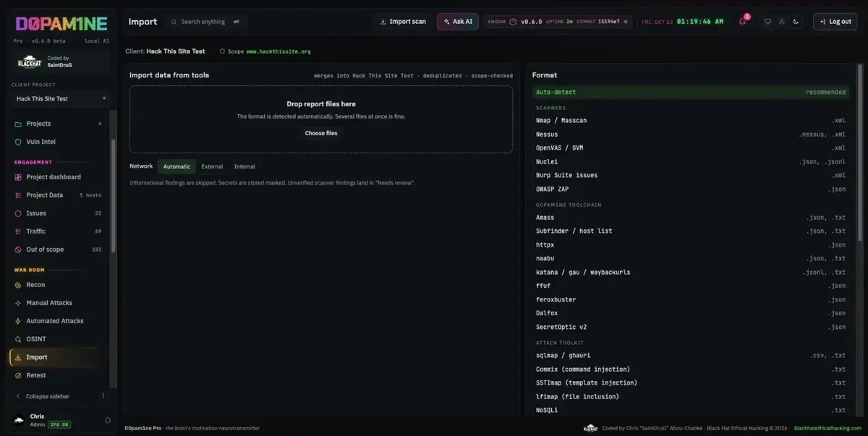
Task: Click the Retest checkmark icon
Action: click(18, 375)
